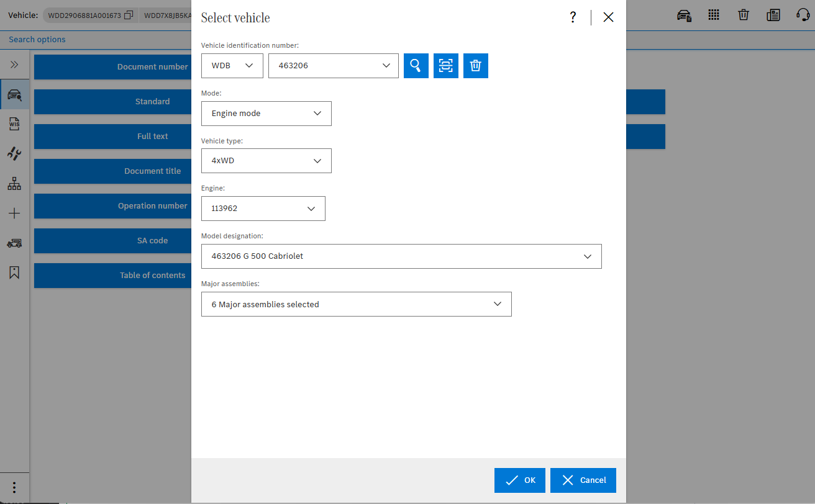Screen dimensions: 815x504
Task: Open the Search options link
Action: [x=37, y=39]
